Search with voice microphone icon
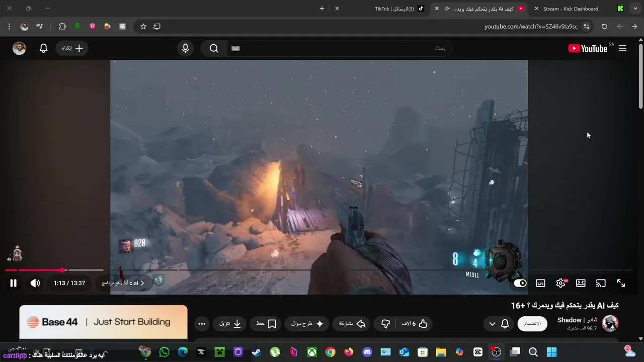 (x=186, y=48)
